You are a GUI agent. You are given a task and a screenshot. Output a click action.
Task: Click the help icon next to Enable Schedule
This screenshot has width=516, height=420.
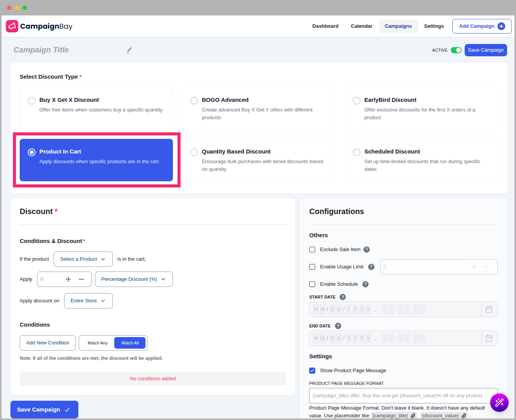click(365, 284)
